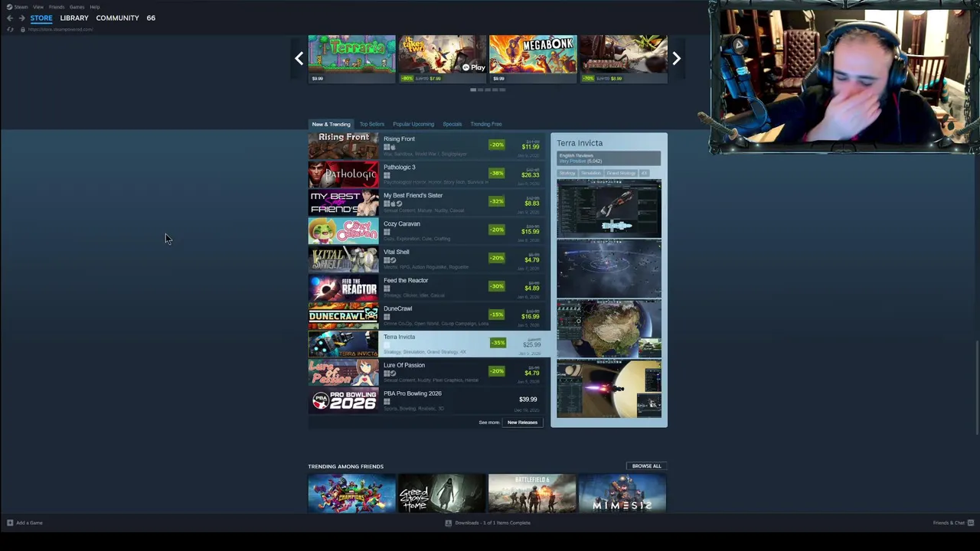The image size is (980, 551).
Task: Select the Top Sellers tab
Action: coord(372,124)
